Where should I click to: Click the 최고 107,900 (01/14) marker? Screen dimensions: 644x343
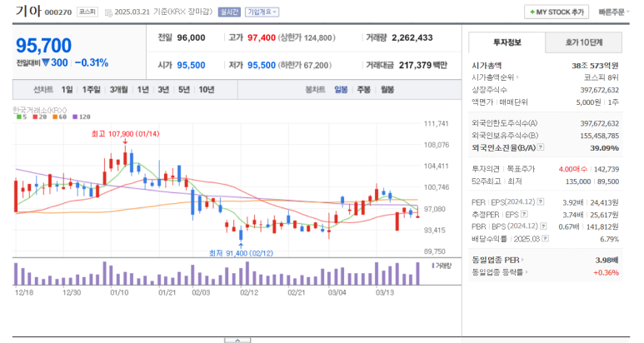(x=125, y=134)
